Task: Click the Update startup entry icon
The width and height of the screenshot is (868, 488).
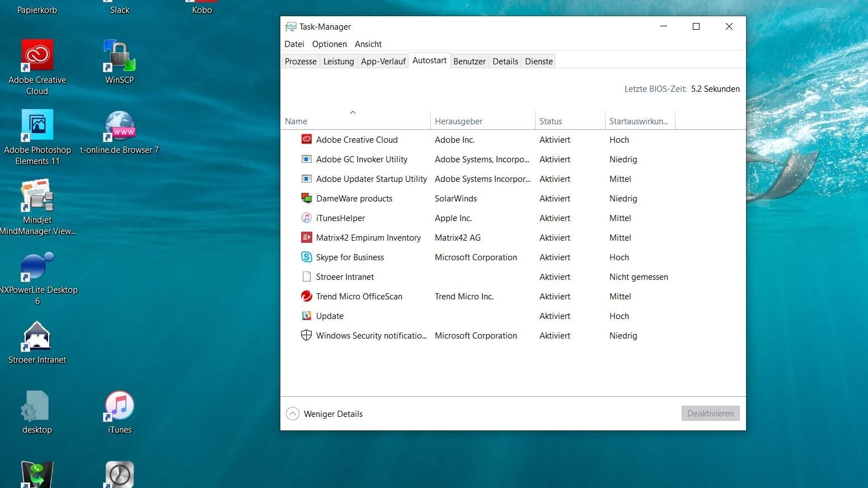Action: (x=306, y=316)
